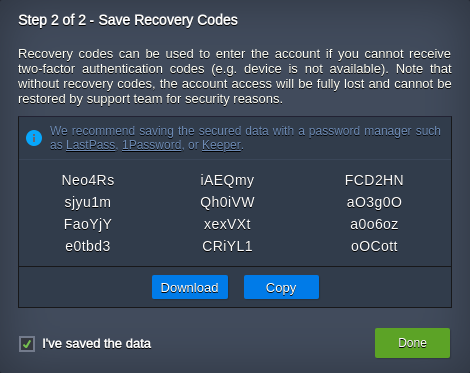Select recovery code FaoYjY
Image resolution: width=470 pixels, height=373 pixels.
coord(88,224)
